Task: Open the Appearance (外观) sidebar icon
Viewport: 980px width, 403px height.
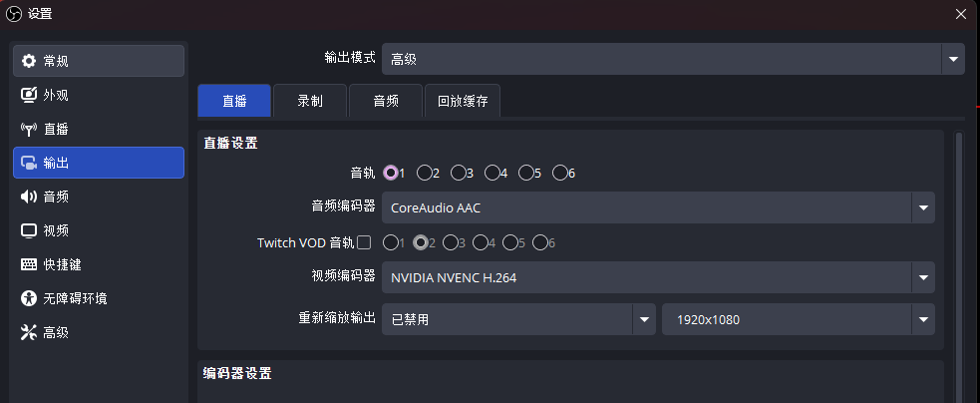Action: pos(29,95)
